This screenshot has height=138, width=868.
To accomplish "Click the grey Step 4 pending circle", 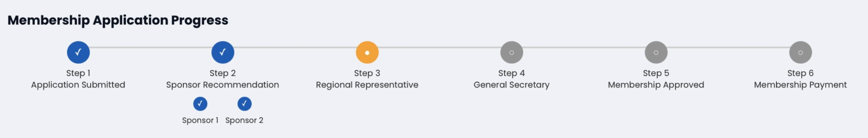I will pos(512,52).
